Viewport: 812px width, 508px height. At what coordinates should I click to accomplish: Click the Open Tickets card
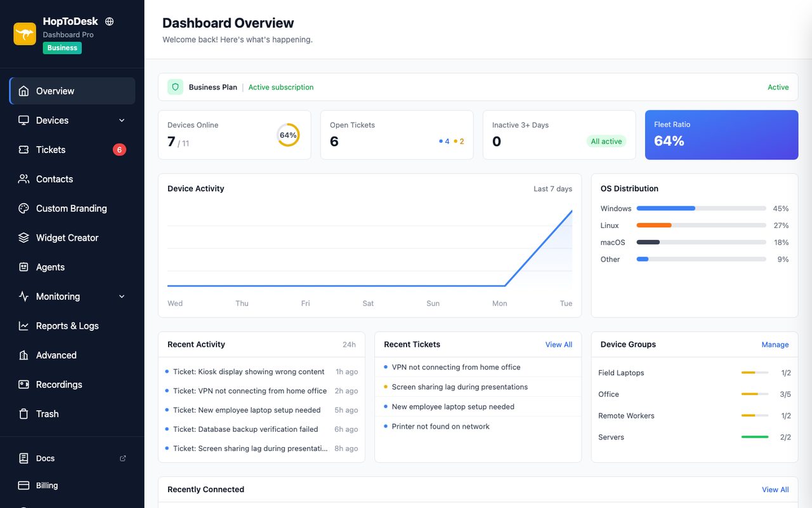397,135
